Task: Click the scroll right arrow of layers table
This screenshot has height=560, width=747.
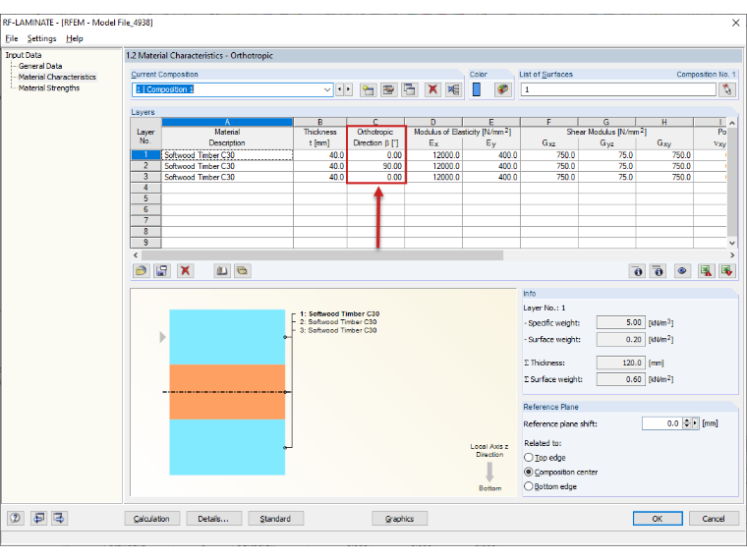Action: (731, 255)
